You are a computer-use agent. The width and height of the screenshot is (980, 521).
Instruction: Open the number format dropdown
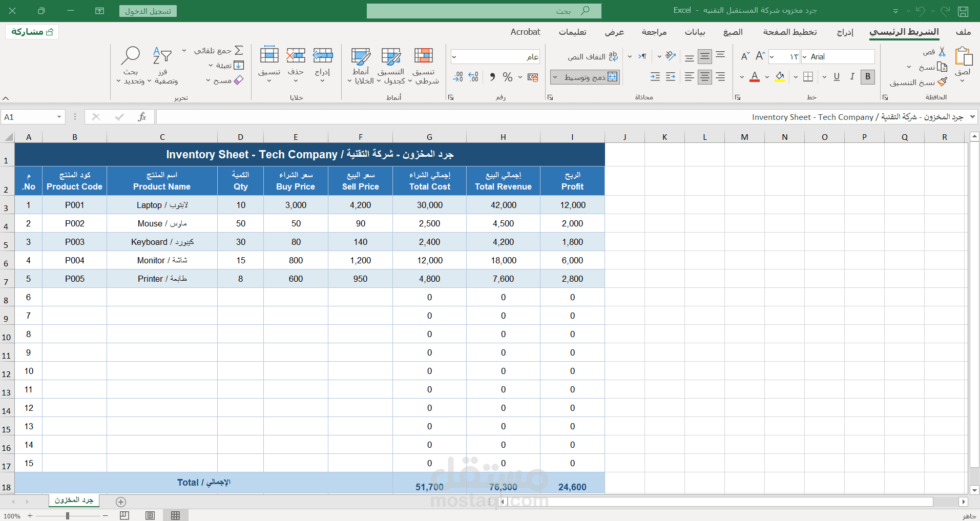click(x=454, y=57)
